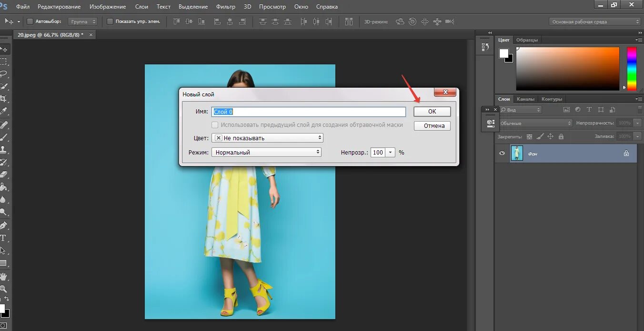Pick the Horizontal Type tool
The image size is (644, 331).
tap(3, 238)
